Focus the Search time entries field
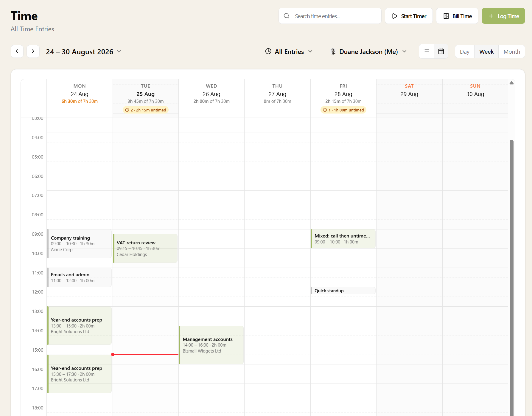The image size is (532, 416). (x=330, y=16)
